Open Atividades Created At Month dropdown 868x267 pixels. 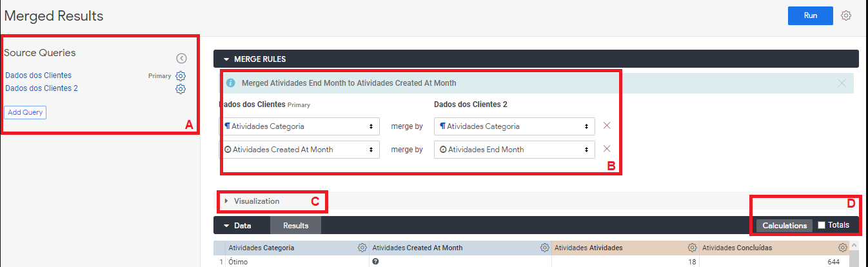[299, 150]
